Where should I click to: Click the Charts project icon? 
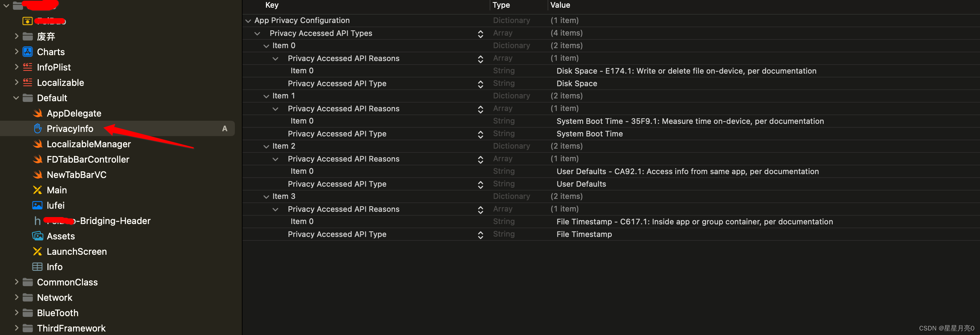point(27,52)
